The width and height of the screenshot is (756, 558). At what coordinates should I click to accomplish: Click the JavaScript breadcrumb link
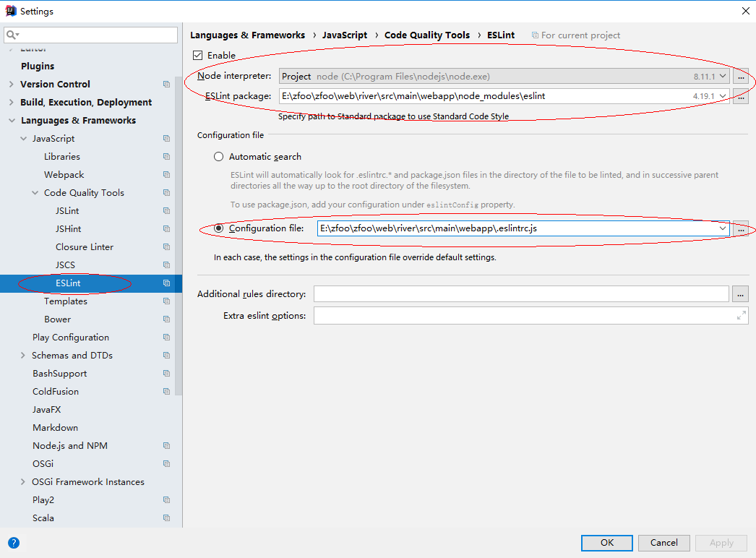pyautogui.click(x=345, y=35)
